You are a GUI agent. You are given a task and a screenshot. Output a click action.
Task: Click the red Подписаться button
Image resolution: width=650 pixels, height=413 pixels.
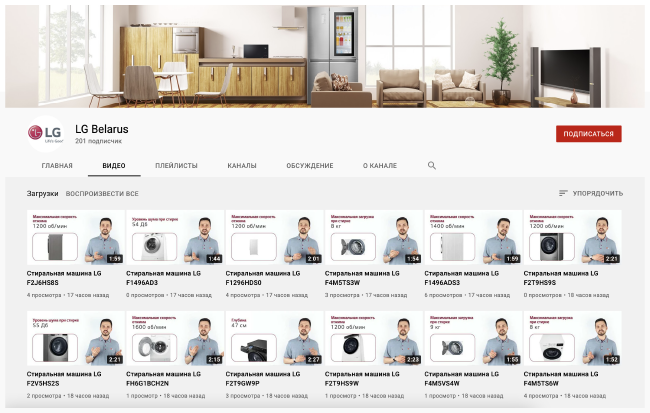pyautogui.click(x=589, y=134)
